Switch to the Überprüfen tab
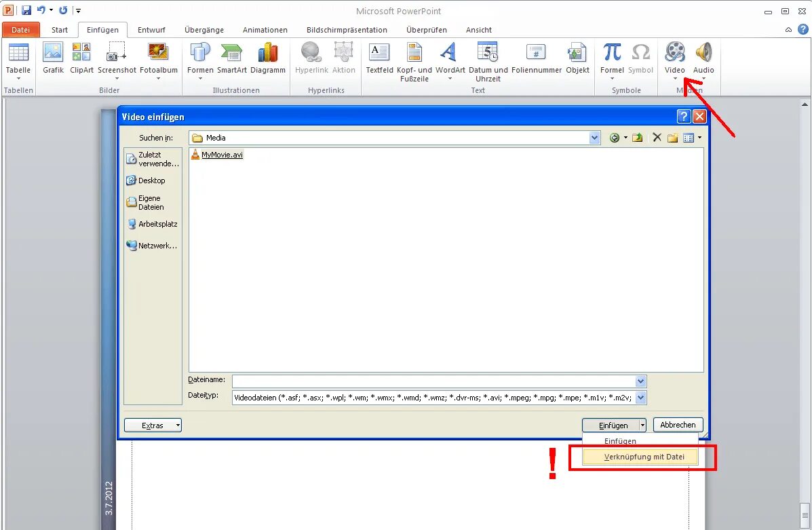 [427, 30]
